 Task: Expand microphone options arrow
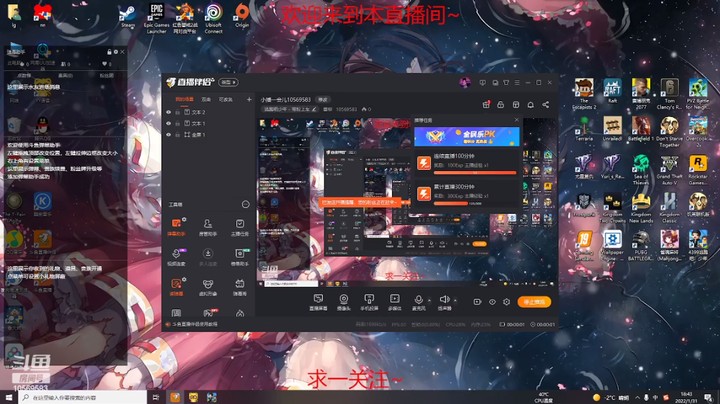pyautogui.click(x=429, y=300)
